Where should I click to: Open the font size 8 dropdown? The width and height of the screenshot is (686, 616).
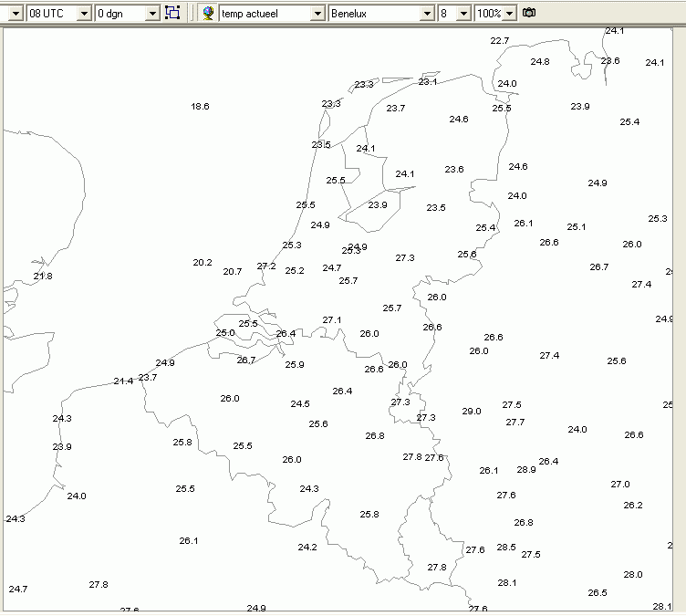pos(463,14)
